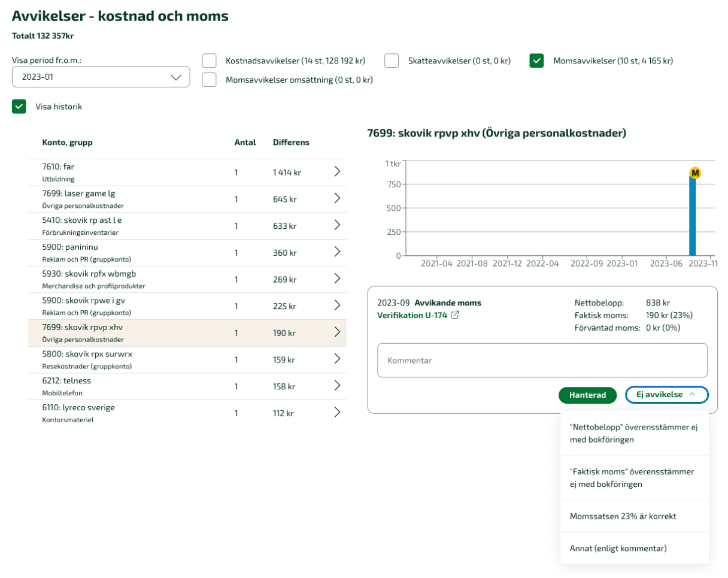The width and height of the screenshot is (728, 578).
Task: Toggle the Visa historik checkbox
Action: tap(19, 107)
